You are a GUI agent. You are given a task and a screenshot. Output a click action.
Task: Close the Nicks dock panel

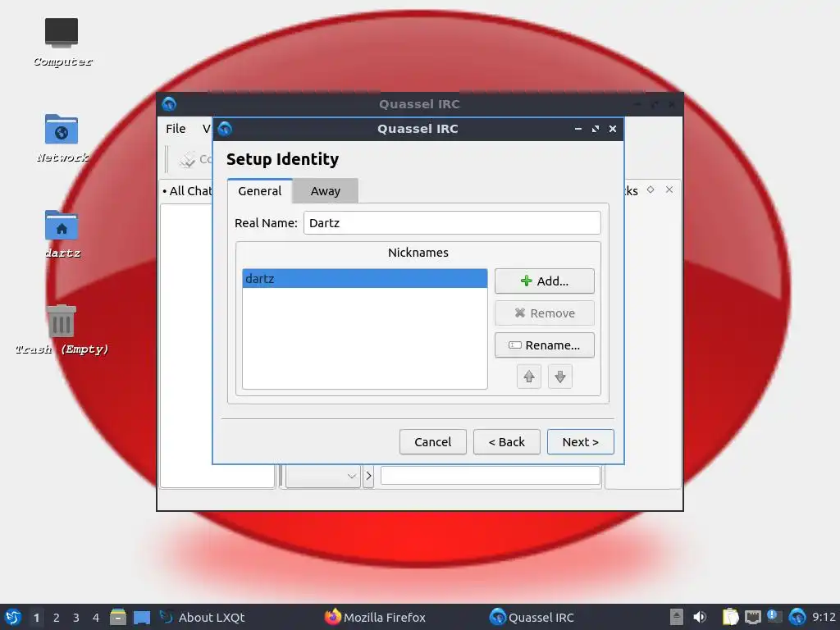(x=669, y=189)
